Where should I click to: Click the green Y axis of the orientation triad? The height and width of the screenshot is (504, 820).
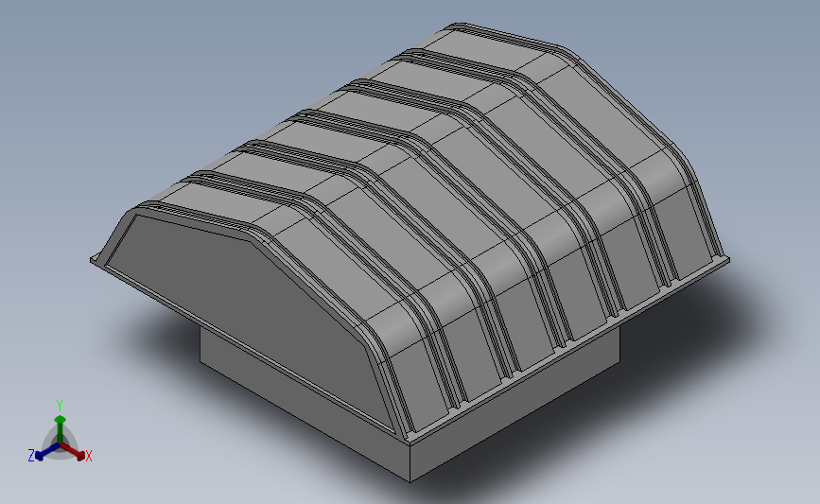coord(60,429)
